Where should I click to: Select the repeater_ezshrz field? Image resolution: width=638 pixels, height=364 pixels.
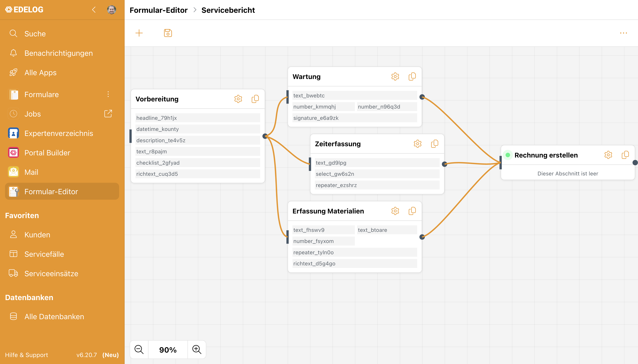pos(377,185)
